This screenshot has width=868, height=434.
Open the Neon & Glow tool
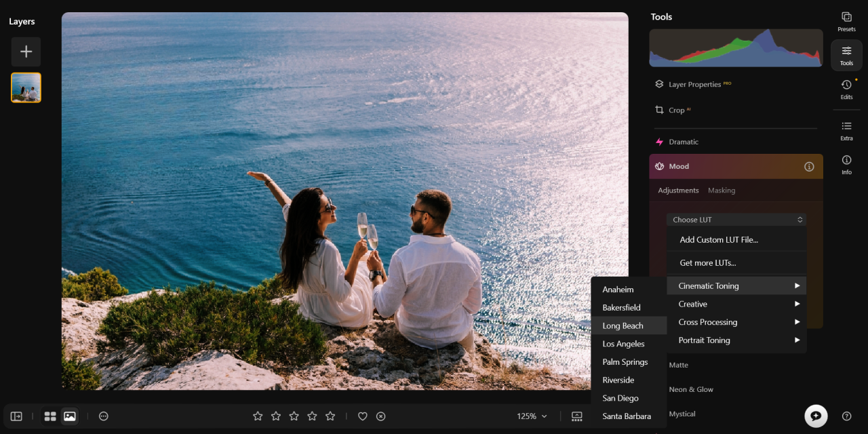(x=691, y=389)
